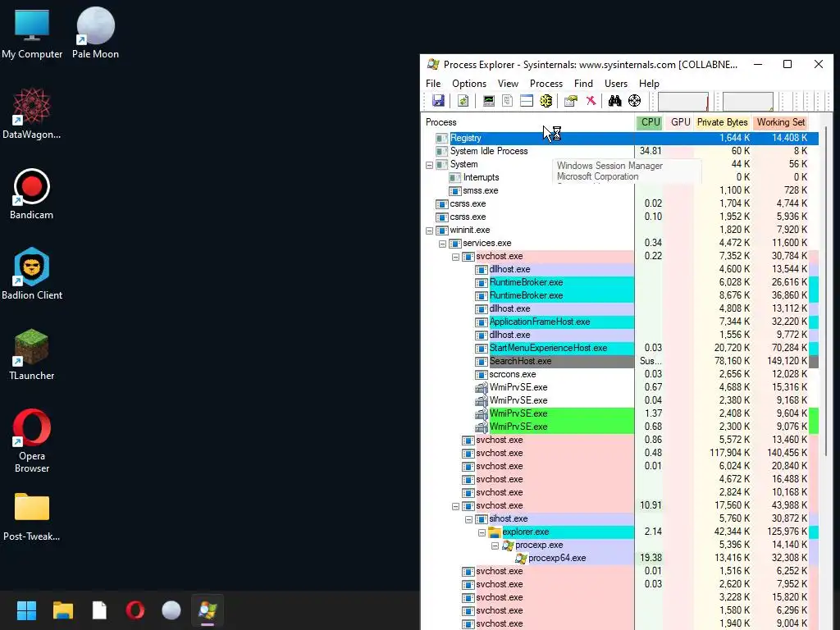The height and width of the screenshot is (630, 840).
Task: Open Badlion Client desktop shortcut
Action: (x=32, y=274)
